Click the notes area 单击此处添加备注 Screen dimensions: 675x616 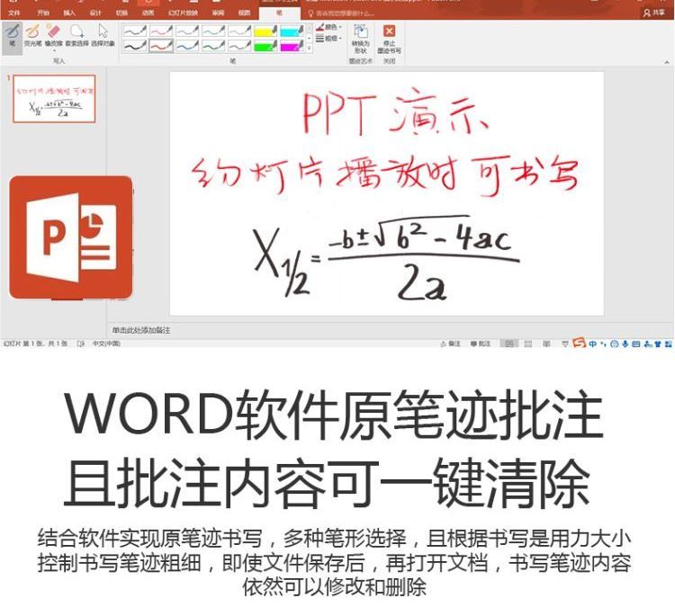click(x=141, y=330)
